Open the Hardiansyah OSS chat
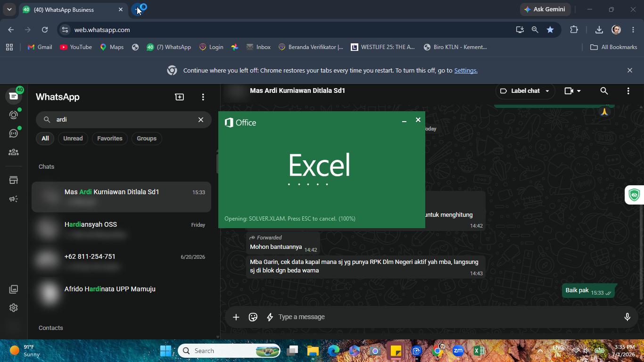The height and width of the screenshot is (362, 644). (122, 229)
